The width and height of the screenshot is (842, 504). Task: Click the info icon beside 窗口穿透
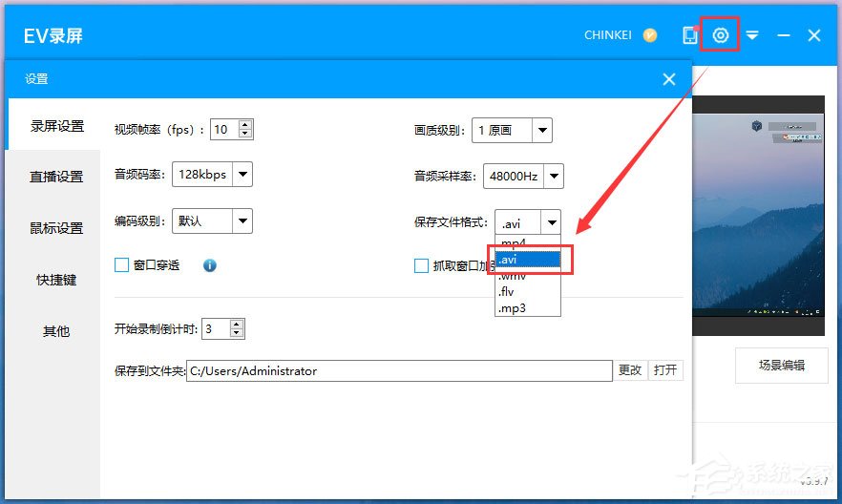coord(209,265)
